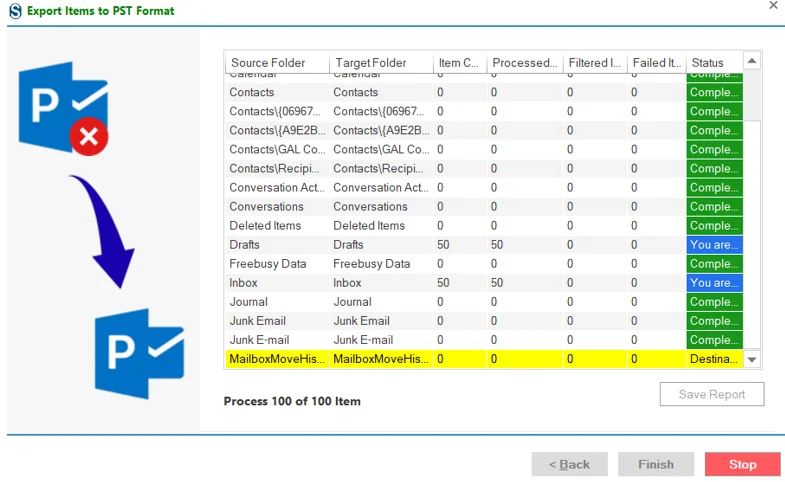Image resolution: width=785 pixels, height=482 pixels.
Task: Select Junk E-mail source folder cell
Action: (277, 339)
